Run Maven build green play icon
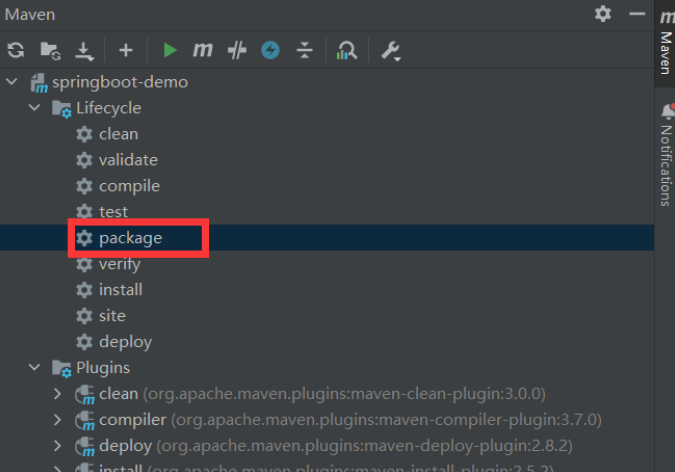675x472 pixels. click(x=170, y=50)
